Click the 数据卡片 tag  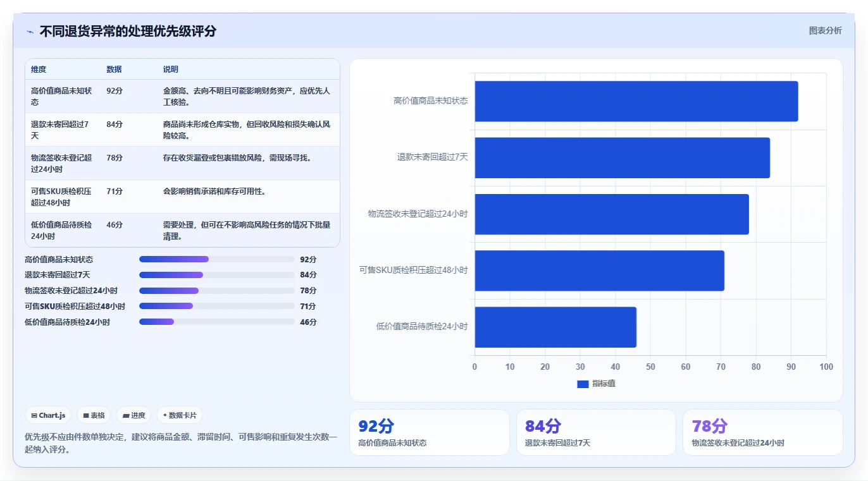(x=180, y=415)
